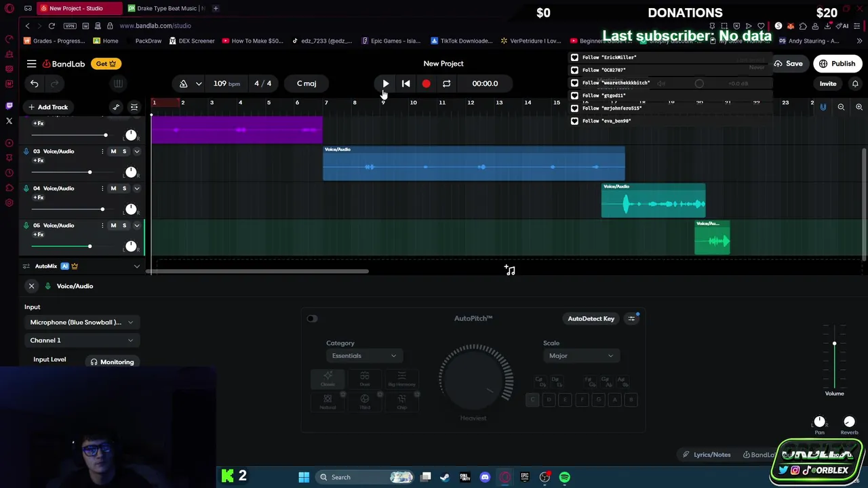Return to start with skip-back button
868x488 pixels.
406,83
